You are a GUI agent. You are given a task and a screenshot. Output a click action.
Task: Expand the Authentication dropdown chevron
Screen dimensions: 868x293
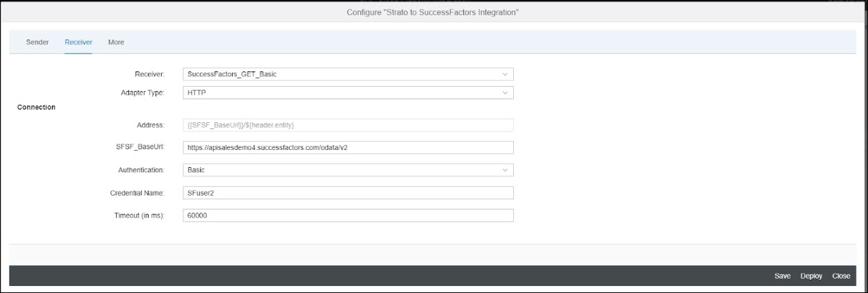tap(505, 169)
